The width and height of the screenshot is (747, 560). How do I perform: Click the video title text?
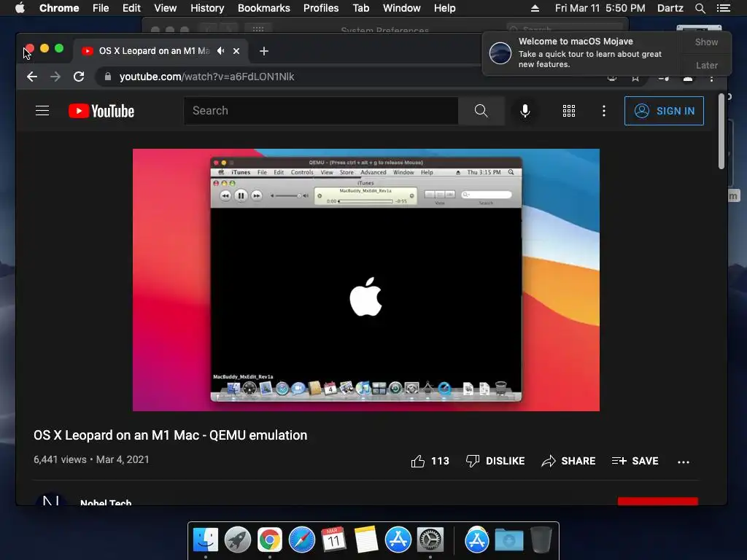click(171, 435)
